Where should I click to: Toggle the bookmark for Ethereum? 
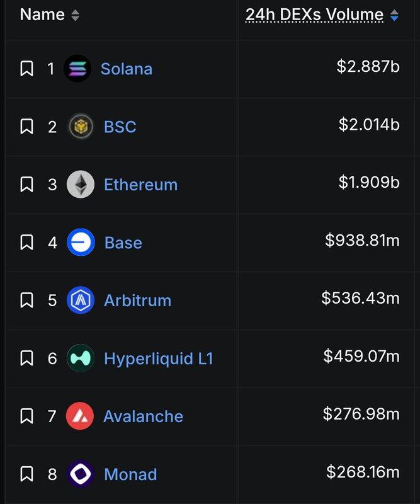coord(26,185)
